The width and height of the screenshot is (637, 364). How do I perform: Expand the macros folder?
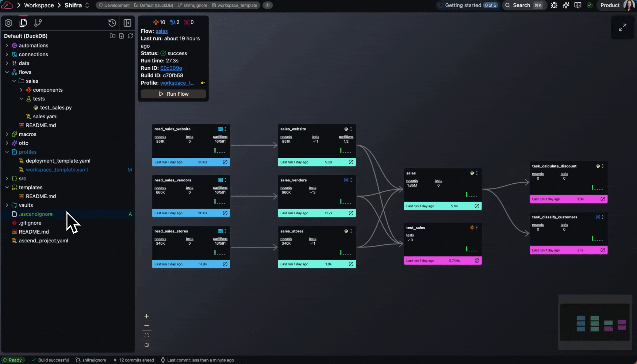tap(7, 134)
